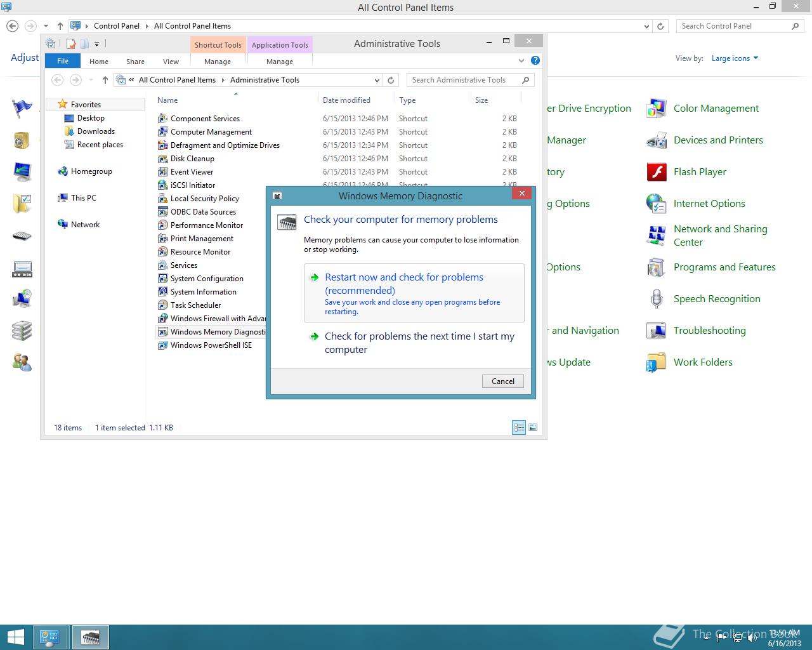Click the Devices and Printers icon
812x650 pixels.
(656, 140)
